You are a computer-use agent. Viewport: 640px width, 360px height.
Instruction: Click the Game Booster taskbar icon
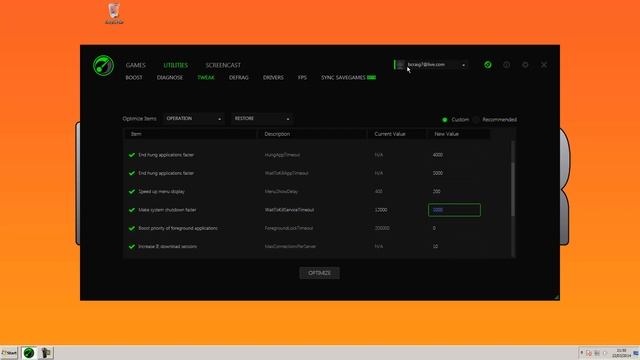pyautogui.click(x=29, y=353)
